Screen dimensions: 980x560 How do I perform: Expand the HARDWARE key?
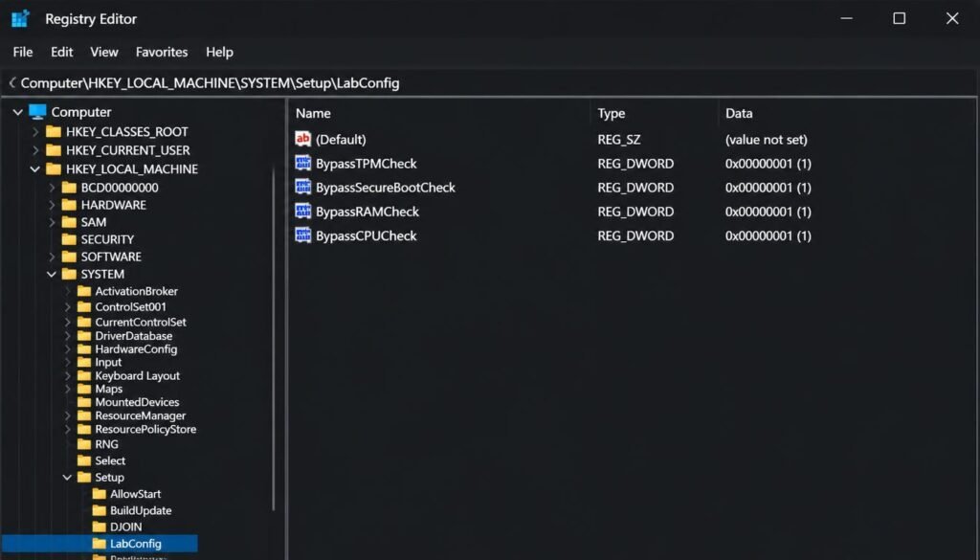(52, 205)
